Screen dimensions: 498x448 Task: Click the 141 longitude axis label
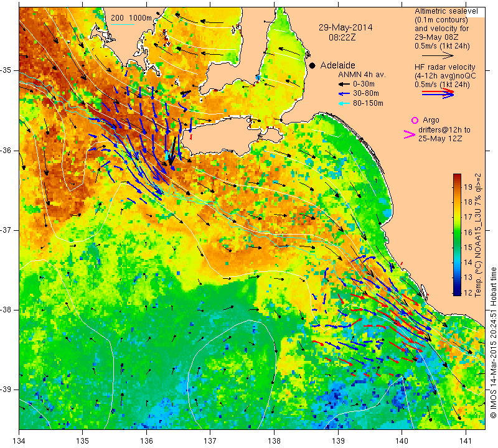click(466, 441)
